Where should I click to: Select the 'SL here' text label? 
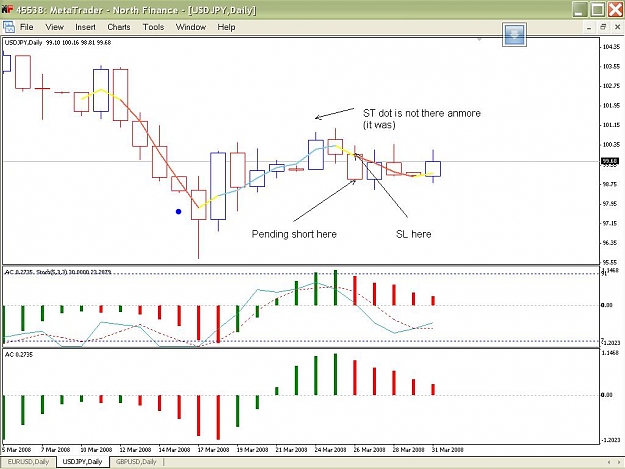point(413,234)
